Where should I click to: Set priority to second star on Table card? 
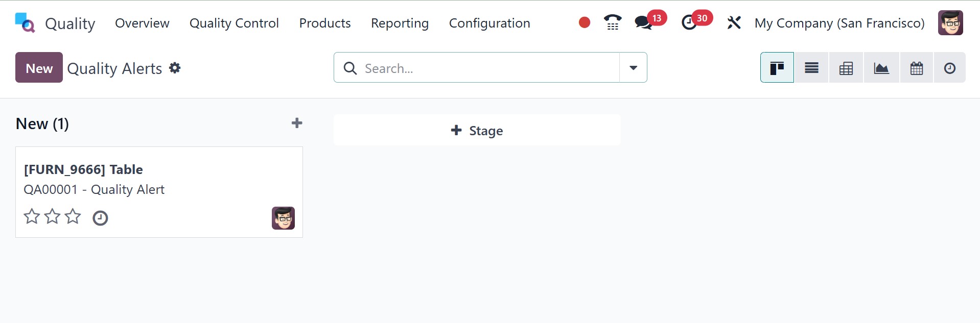[52, 217]
